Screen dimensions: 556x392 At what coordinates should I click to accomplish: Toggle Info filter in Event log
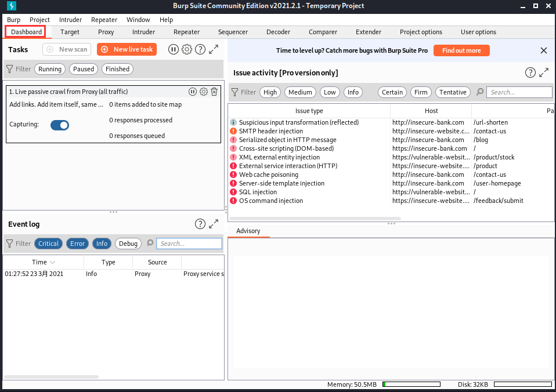point(102,244)
